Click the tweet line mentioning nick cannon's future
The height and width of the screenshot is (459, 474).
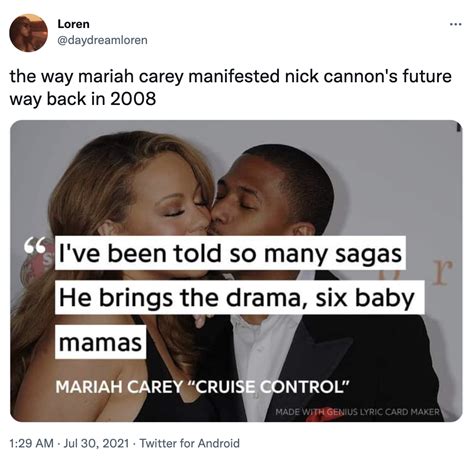pyautogui.click(x=230, y=76)
